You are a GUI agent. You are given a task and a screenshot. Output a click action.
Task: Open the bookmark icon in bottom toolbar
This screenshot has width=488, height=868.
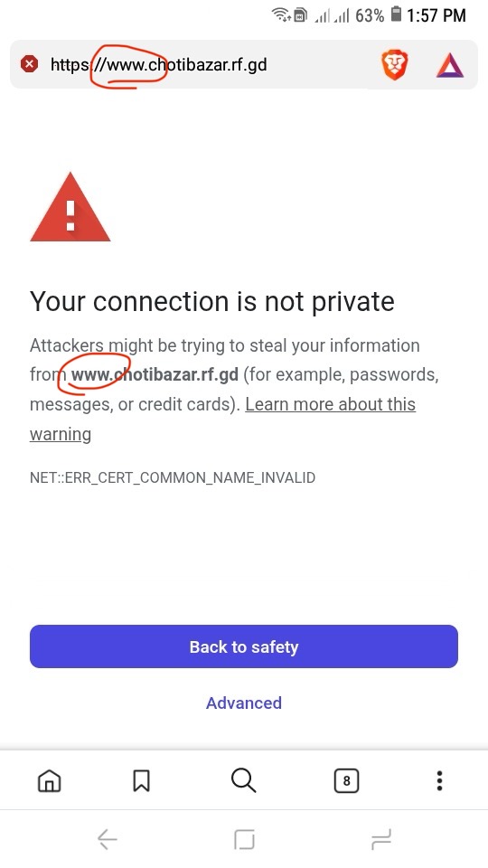pos(142,781)
